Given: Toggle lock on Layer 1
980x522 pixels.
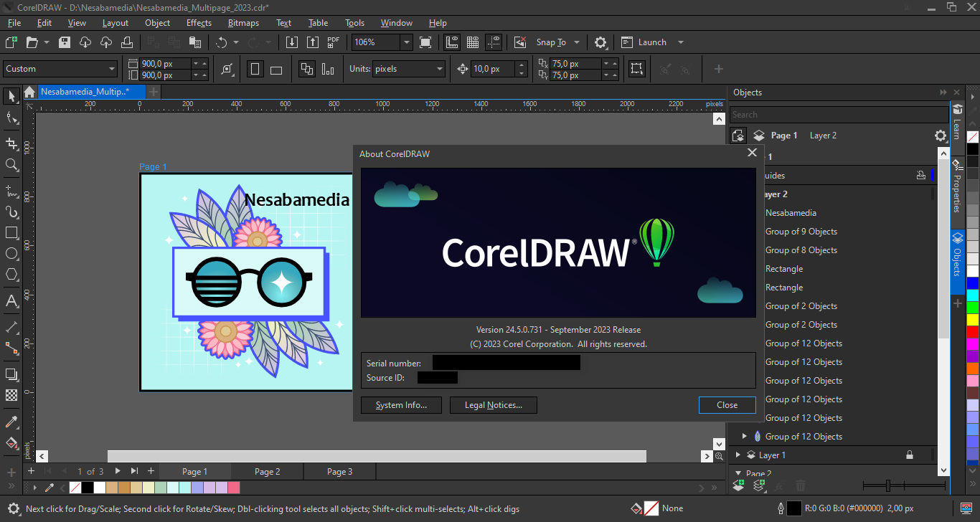Looking at the screenshot, I should 910,455.
